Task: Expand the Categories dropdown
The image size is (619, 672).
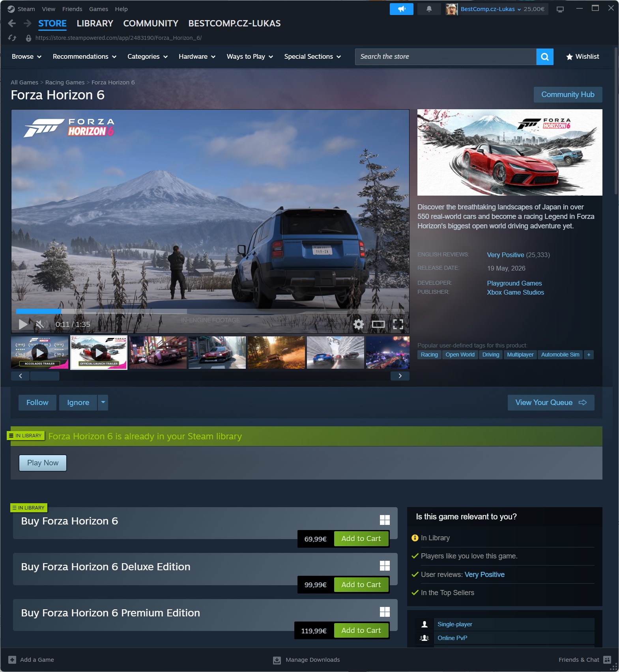Action: (148, 57)
